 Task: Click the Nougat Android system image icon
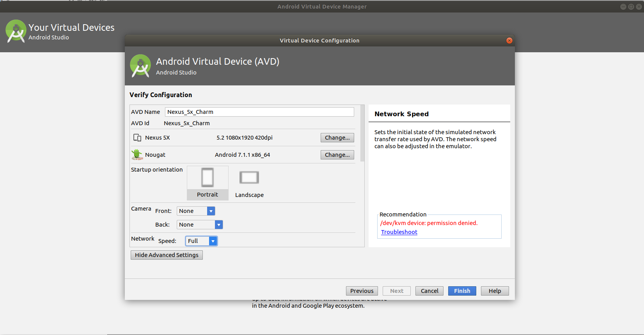(x=137, y=155)
